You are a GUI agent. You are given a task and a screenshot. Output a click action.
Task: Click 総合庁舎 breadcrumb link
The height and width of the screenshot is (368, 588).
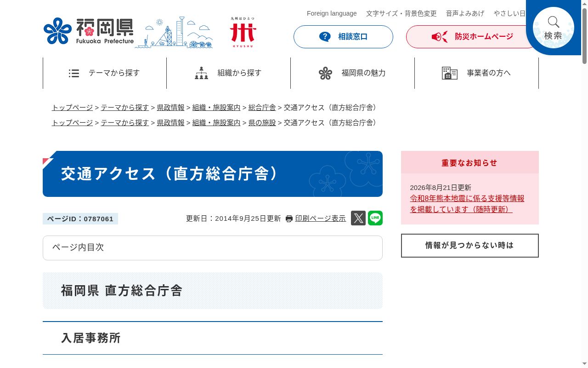click(262, 108)
